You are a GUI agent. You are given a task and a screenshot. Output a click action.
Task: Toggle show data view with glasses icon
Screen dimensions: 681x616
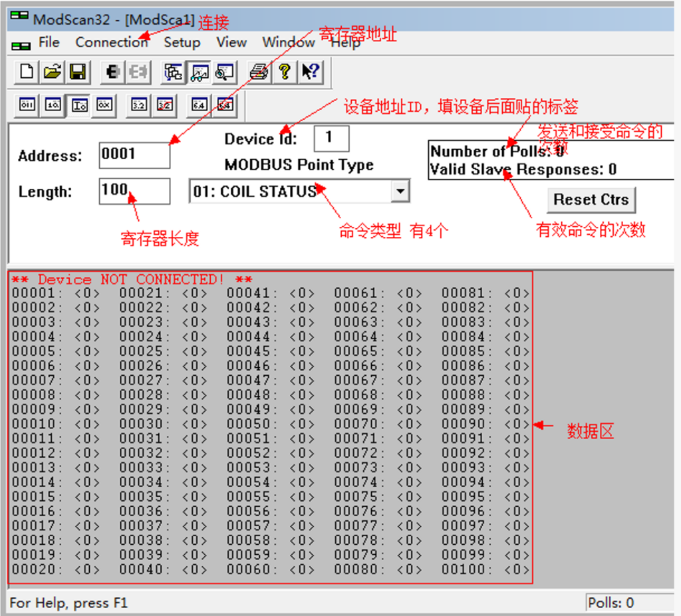click(200, 72)
